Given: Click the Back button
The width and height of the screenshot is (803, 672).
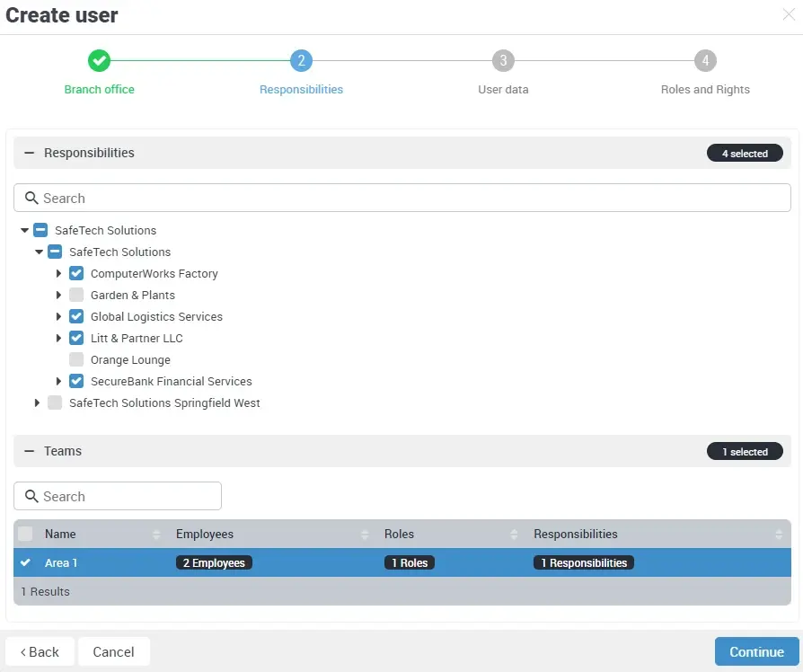Looking at the screenshot, I should coord(39,651).
